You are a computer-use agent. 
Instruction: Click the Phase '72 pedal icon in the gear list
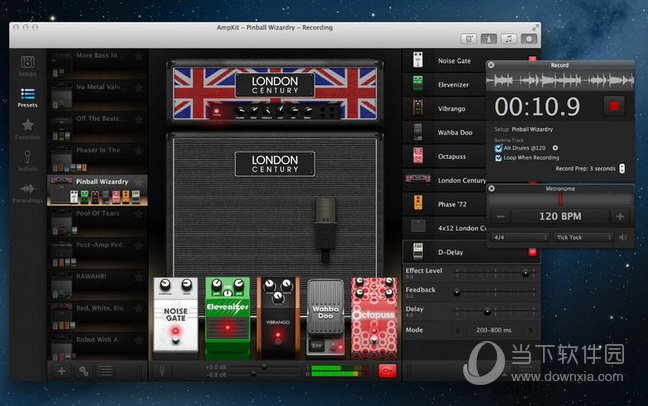pyautogui.click(x=418, y=203)
